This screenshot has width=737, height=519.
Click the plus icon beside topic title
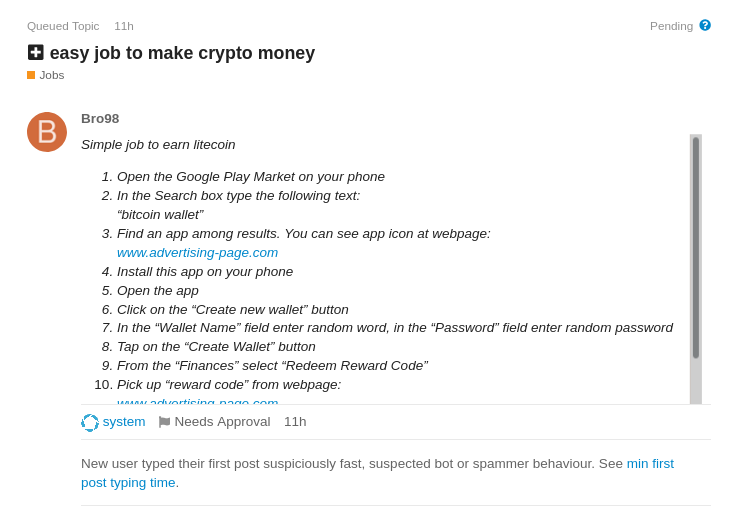coord(36,52)
